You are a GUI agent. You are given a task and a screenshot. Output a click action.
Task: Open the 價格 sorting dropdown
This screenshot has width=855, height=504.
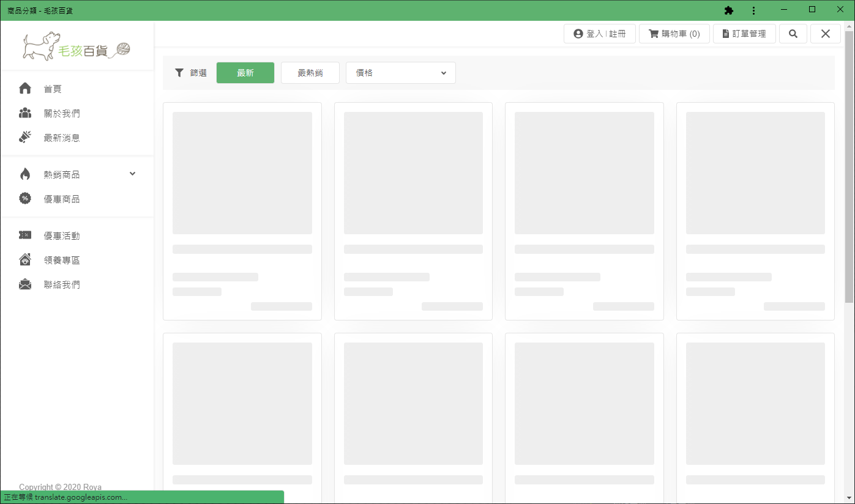coord(401,73)
